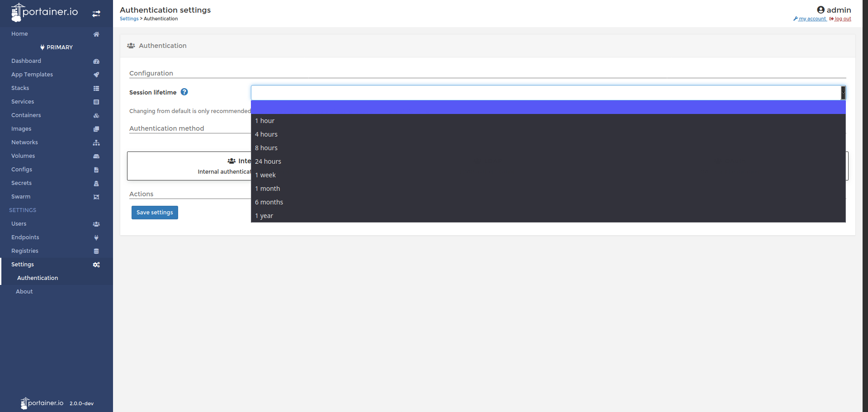
Task: Click the Swarm sidebar icon
Action: click(96, 197)
